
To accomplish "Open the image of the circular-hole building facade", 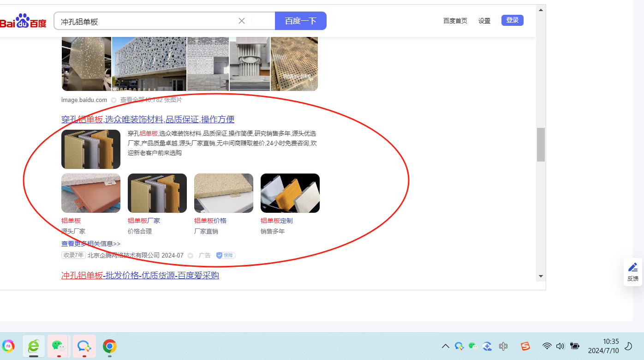I will point(149,64).
